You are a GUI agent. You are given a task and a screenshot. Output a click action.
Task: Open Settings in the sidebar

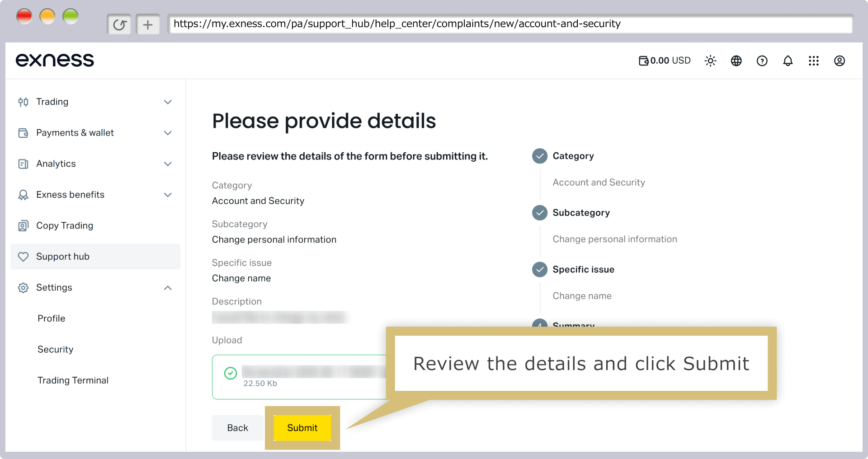tap(95, 288)
